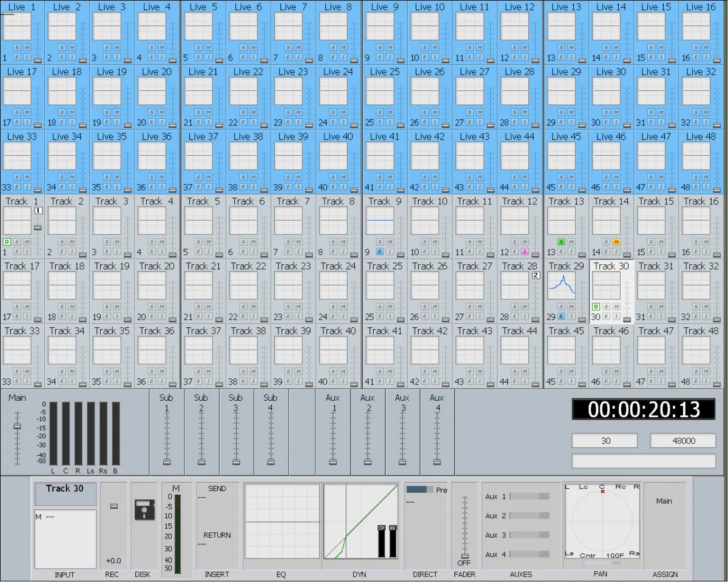728x582 pixels.
Task: Click the number 2 badge on Track 28
Action: [536, 275]
